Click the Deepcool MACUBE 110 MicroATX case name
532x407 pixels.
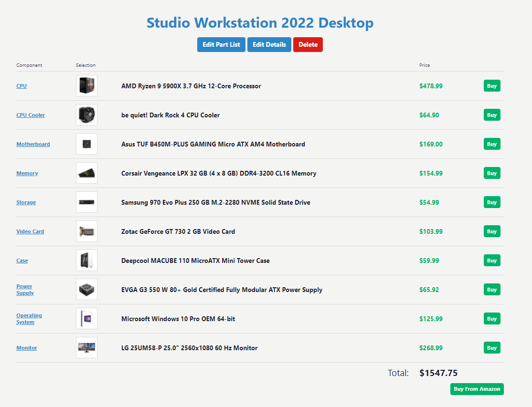point(195,261)
